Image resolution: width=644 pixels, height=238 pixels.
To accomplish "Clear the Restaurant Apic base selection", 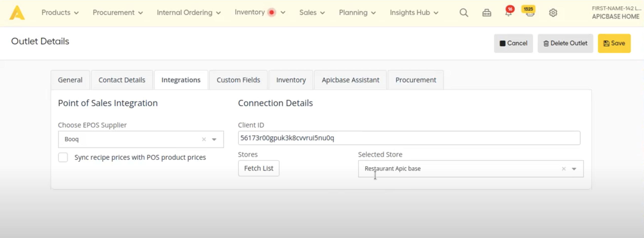I will 563,169.
